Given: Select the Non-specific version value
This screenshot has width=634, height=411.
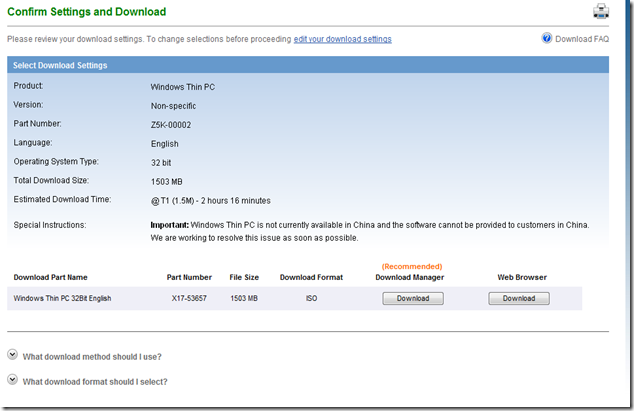Looking at the screenshot, I should click(173, 106).
